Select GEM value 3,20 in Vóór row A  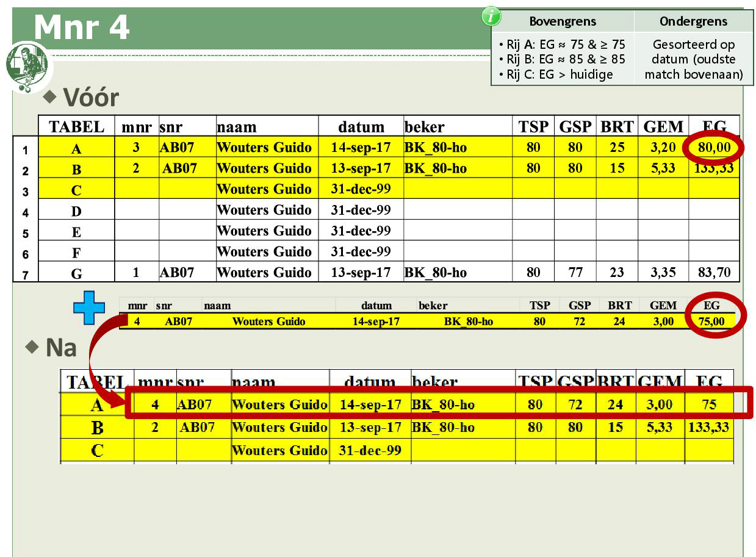663,148
